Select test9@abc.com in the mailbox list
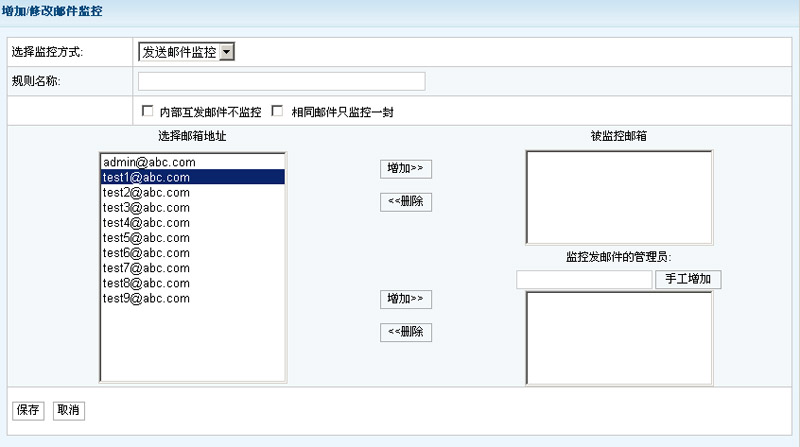This screenshot has width=800, height=447. pos(146,299)
